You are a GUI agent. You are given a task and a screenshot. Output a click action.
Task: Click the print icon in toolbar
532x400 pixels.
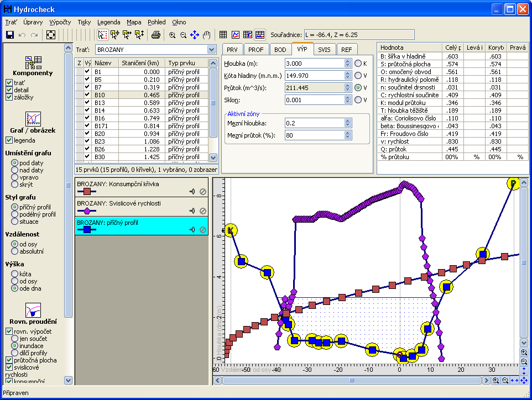pos(156,35)
